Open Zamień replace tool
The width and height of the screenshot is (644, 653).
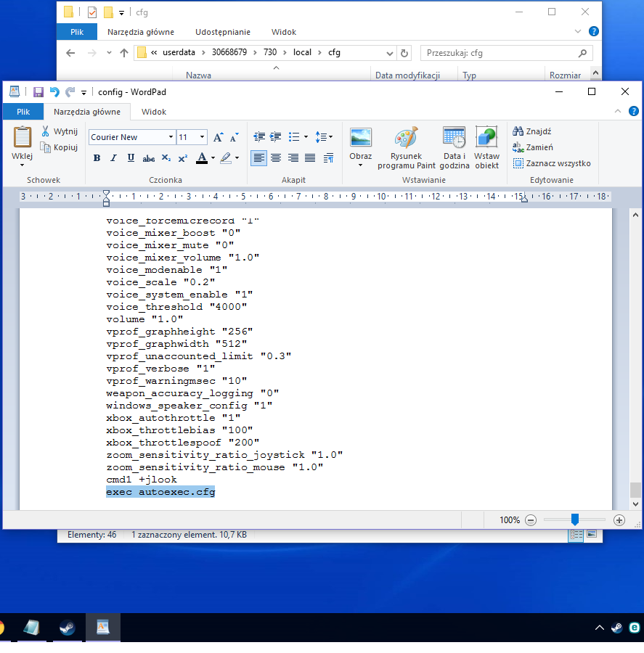pyautogui.click(x=533, y=147)
